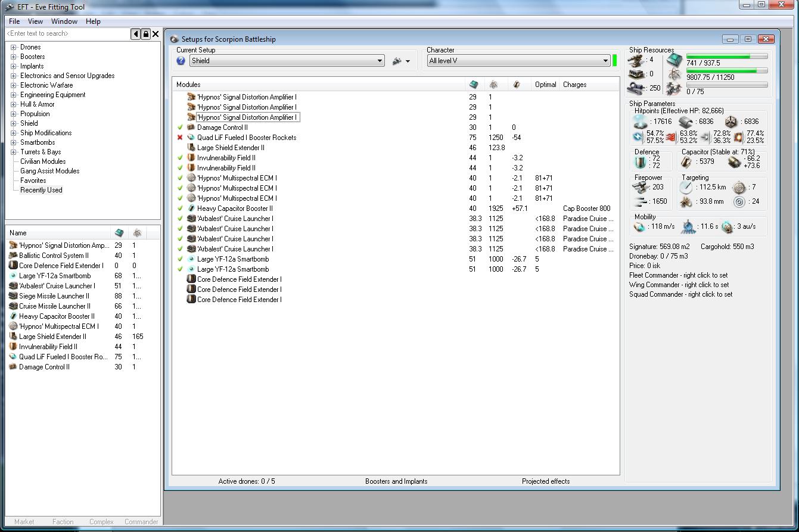Click the hull structure hitpoints icon
Screen dimensions: 799x532
[731, 122]
